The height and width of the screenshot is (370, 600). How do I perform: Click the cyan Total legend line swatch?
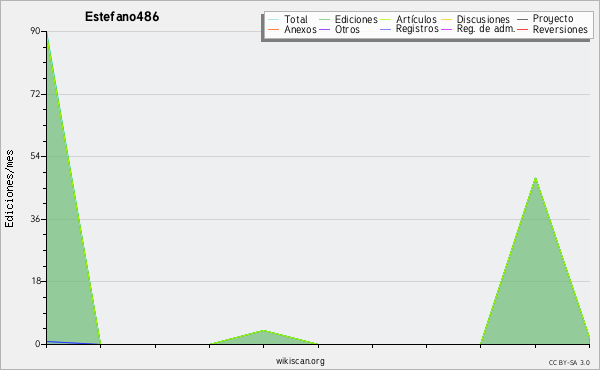(274, 20)
